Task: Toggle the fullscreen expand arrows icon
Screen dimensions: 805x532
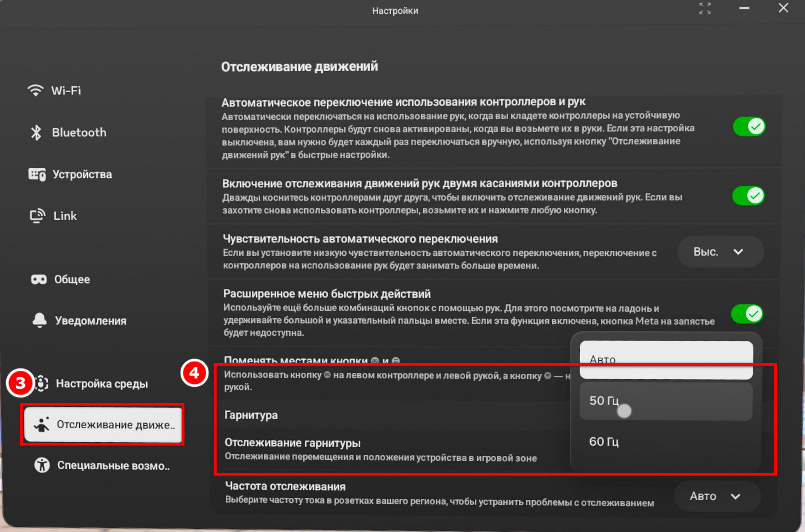Action: tap(705, 8)
